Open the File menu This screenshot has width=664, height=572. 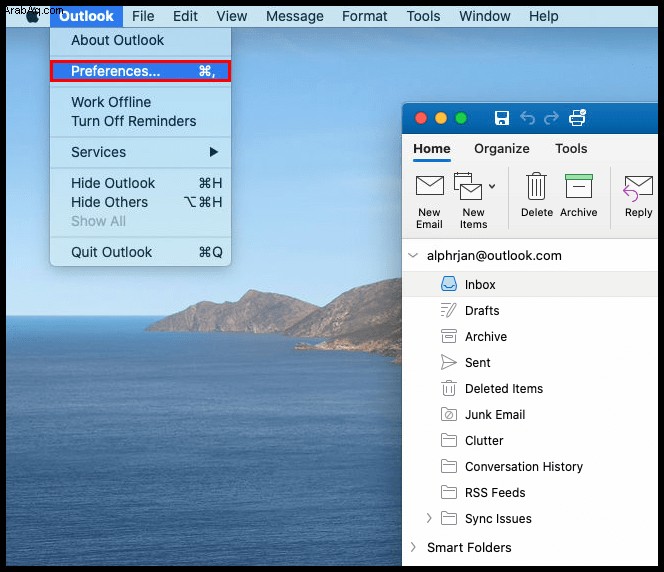(x=143, y=16)
